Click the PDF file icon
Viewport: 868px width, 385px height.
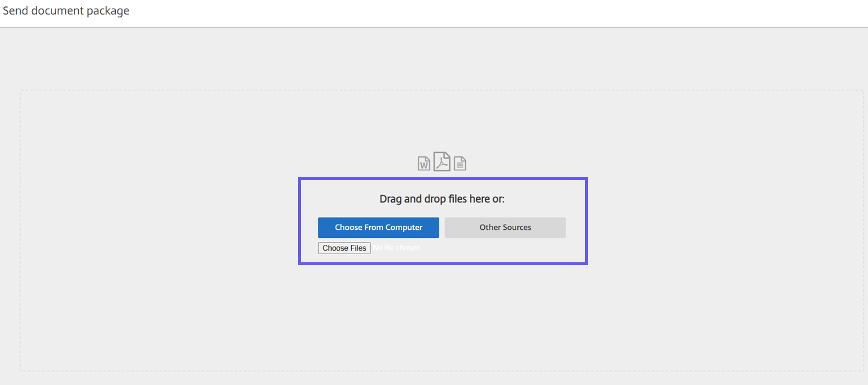(x=442, y=162)
